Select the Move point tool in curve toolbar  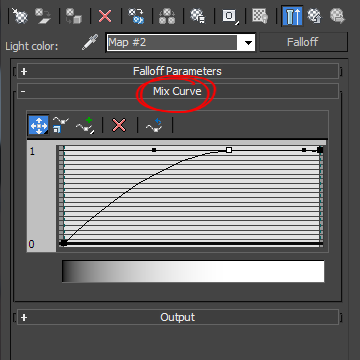(x=39, y=125)
